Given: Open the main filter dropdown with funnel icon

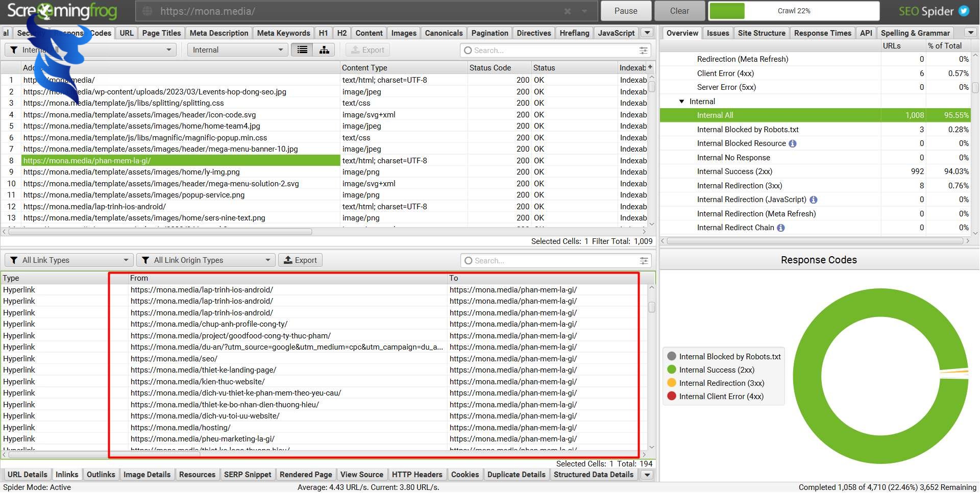Looking at the screenshot, I should point(91,50).
